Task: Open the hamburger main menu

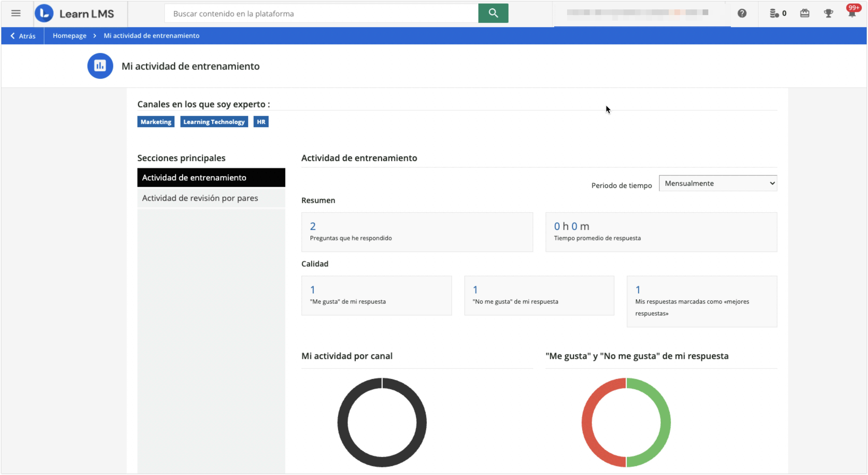Action: (x=16, y=13)
